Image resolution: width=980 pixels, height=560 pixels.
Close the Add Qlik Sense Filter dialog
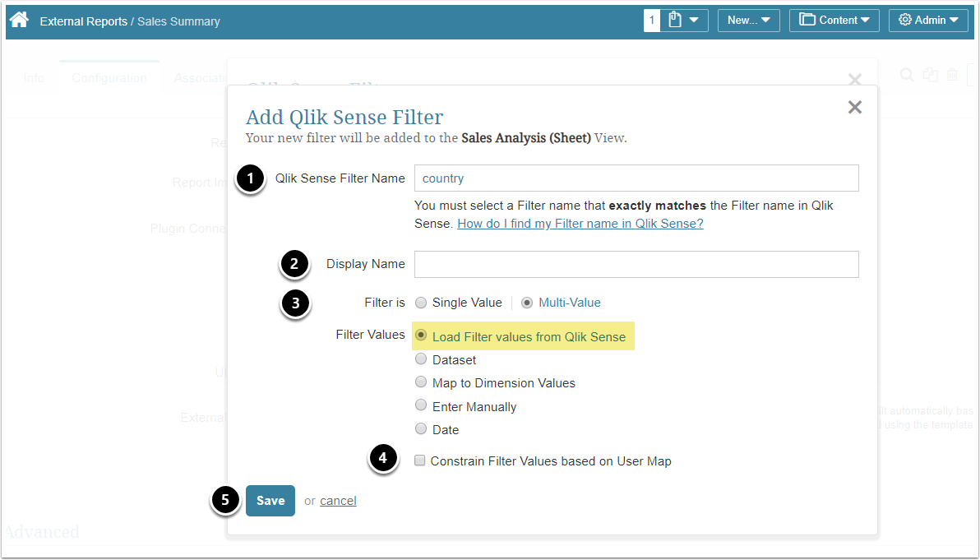pos(854,107)
